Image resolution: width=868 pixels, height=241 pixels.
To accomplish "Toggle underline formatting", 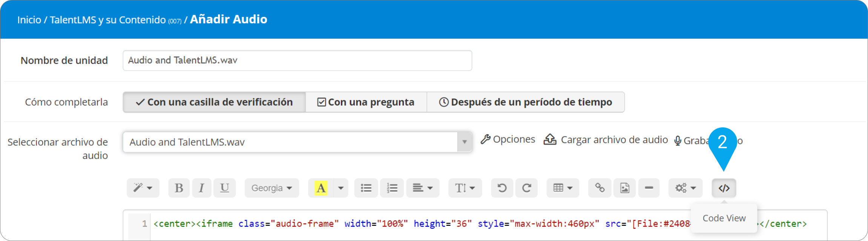I will click(225, 188).
